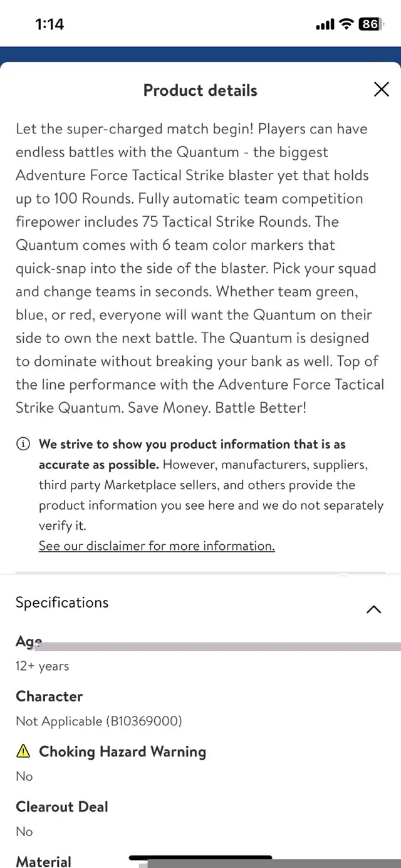401x868 pixels.
Task: Tap the 12+ years age value
Action: pos(42,666)
